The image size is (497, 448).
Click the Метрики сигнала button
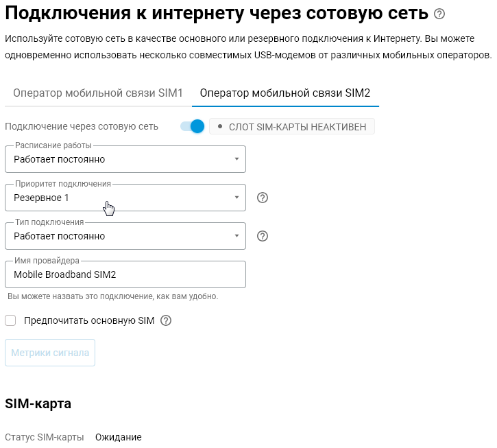coord(50,353)
